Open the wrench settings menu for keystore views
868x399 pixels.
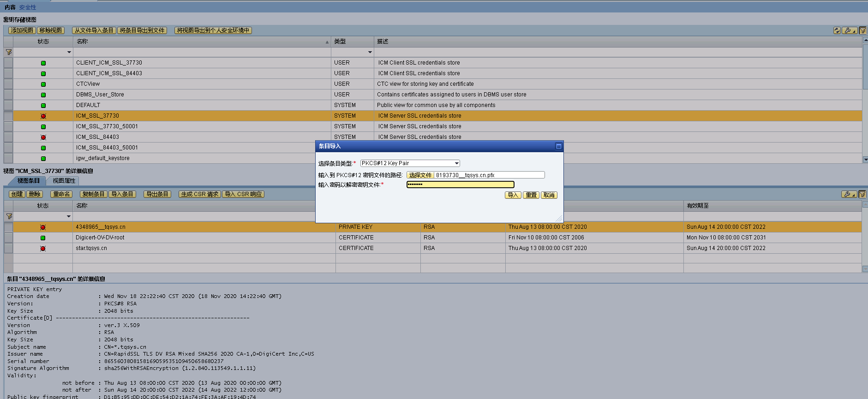pyautogui.click(x=850, y=30)
